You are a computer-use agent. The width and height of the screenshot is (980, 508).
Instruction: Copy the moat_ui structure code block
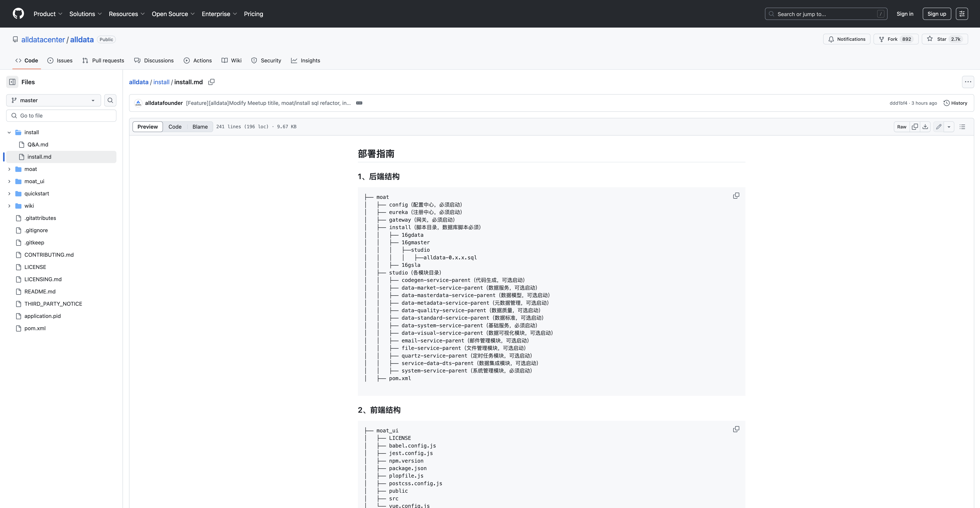(x=736, y=429)
